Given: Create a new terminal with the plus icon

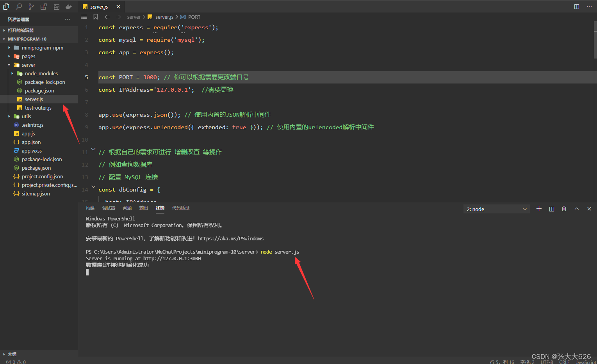Looking at the screenshot, I should [539, 209].
